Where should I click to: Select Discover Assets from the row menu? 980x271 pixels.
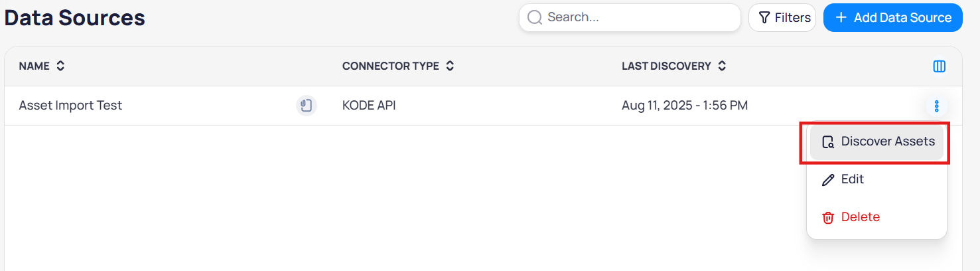[x=887, y=141]
